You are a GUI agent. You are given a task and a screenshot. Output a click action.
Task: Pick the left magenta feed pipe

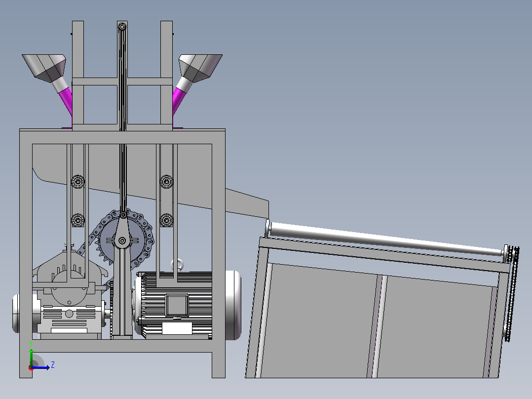pyautogui.click(x=66, y=102)
